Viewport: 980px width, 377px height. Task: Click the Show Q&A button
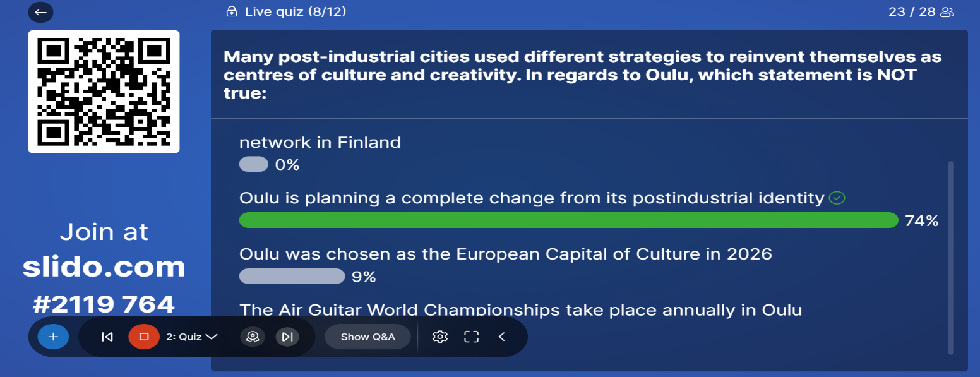[367, 337]
